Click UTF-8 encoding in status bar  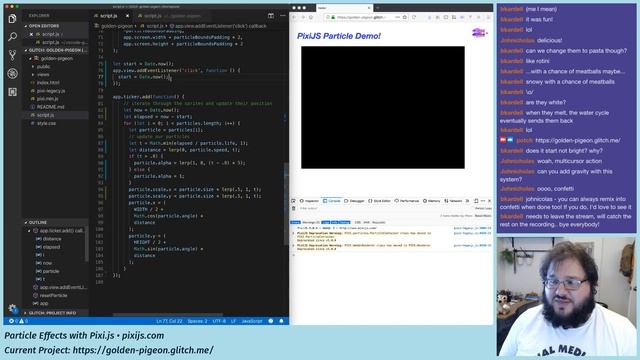pyautogui.click(x=219, y=321)
